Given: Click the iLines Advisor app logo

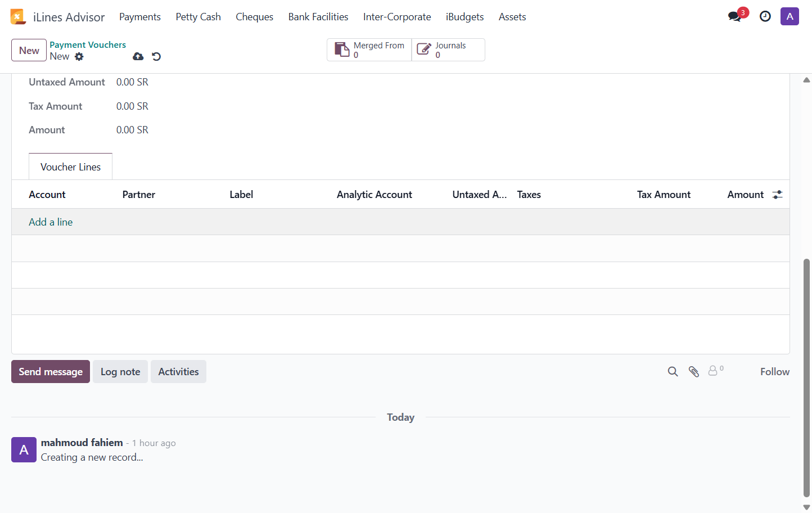Looking at the screenshot, I should [18, 17].
